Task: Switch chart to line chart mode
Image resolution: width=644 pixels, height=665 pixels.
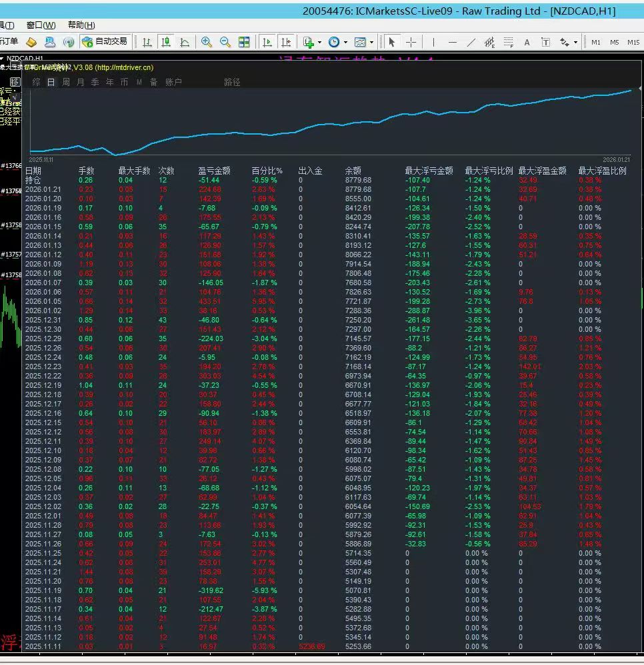Action: pos(185,42)
